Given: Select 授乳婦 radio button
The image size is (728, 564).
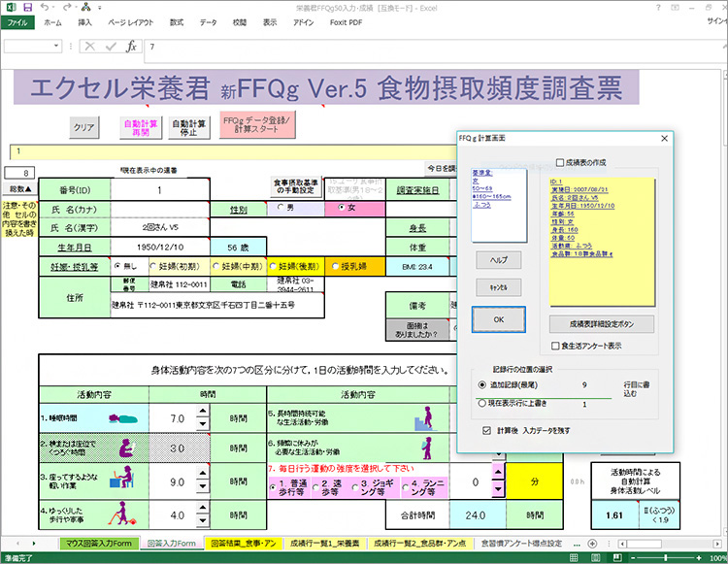Looking at the screenshot, I should (x=335, y=266).
